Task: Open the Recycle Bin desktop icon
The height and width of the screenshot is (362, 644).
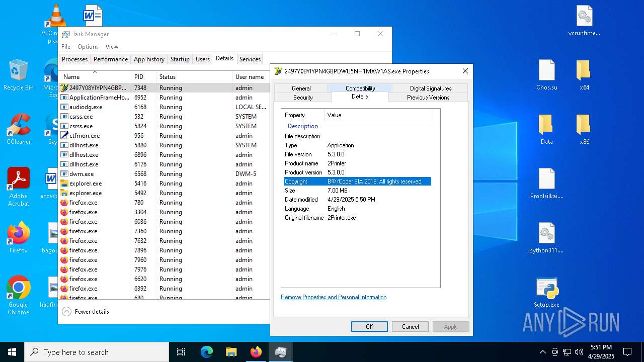Action: click(x=18, y=75)
